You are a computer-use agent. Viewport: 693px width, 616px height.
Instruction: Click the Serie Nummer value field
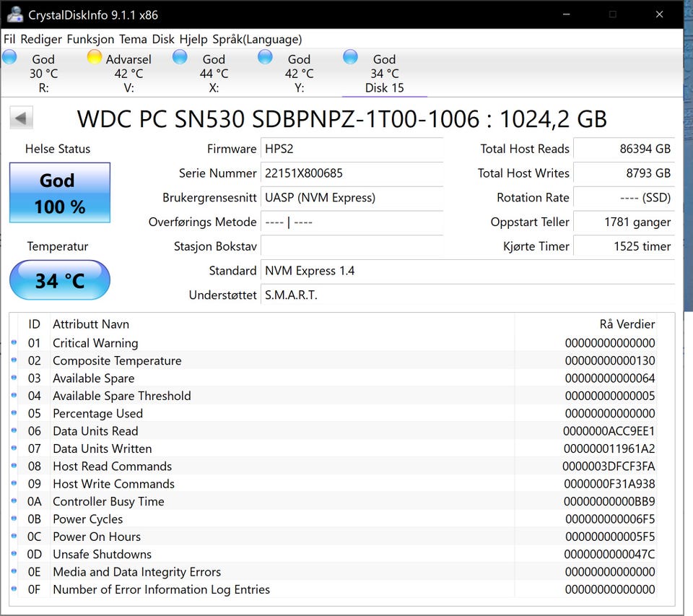point(351,173)
